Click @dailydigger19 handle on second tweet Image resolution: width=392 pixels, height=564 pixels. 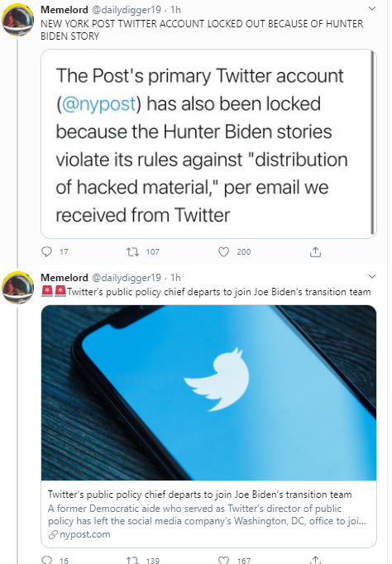tap(127, 278)
